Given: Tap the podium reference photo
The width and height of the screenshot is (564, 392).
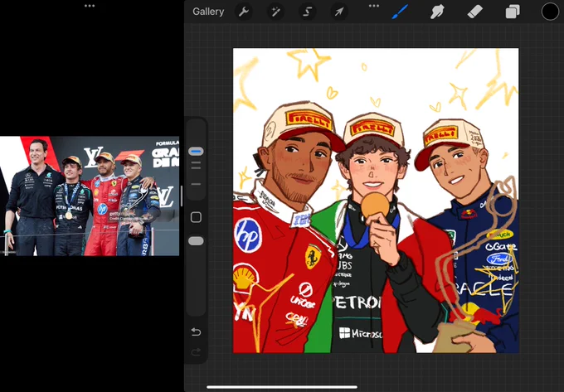Looking at the screenshot, I should [x=90, y=196].
